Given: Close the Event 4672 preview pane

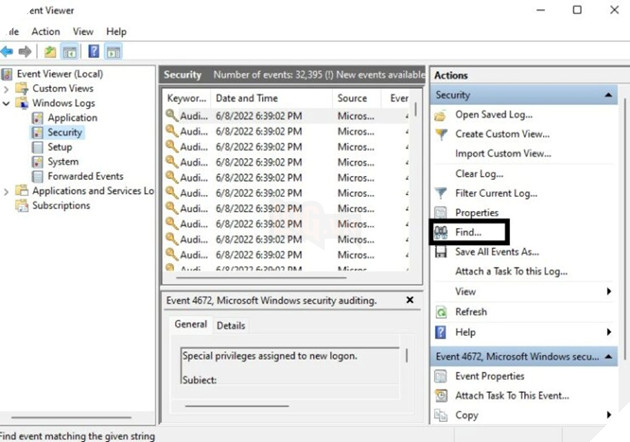Looking at the screenshot, I should [x=409, y=300].
